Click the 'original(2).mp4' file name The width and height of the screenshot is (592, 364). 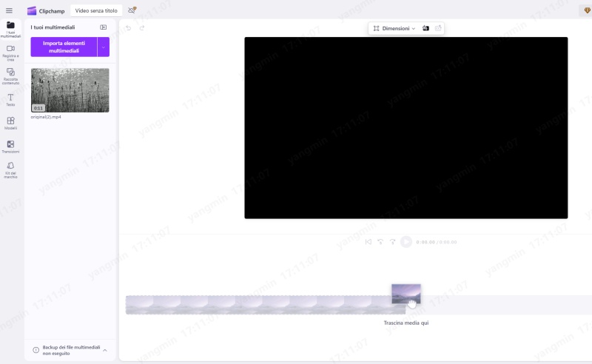click(x=46, y=117)
